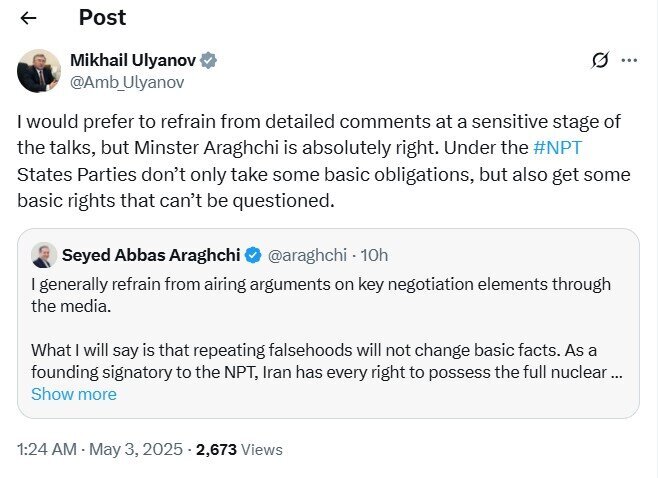View the 2,673 Views count

pyautogui.click(x=240, y=450)
